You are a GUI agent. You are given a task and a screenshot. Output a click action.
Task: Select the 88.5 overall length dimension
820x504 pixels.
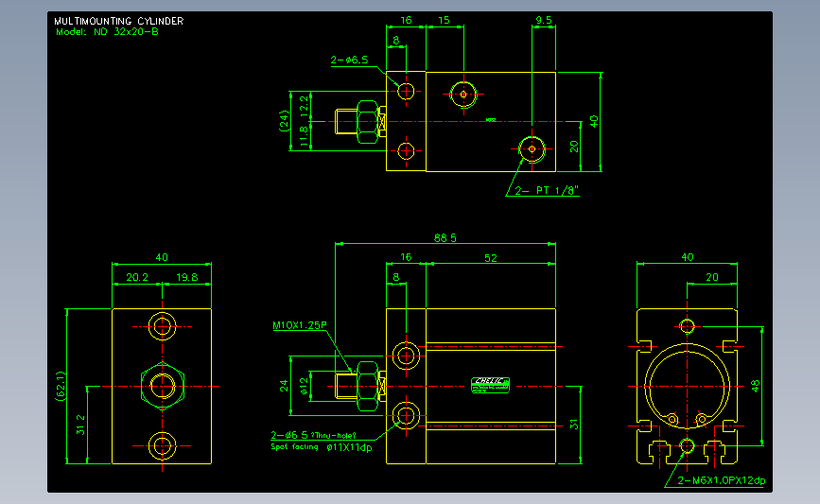pyautogui.click(x=445, y=238)
